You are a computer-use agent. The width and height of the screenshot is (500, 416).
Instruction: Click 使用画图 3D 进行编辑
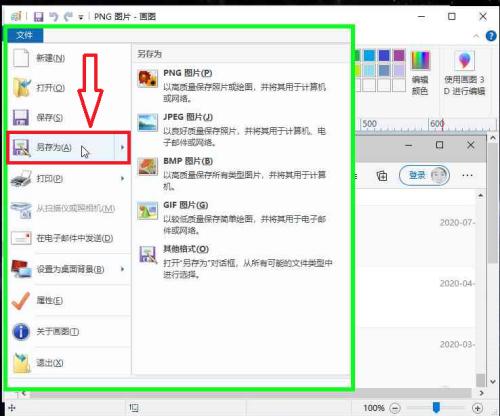(x=464, y=73)
